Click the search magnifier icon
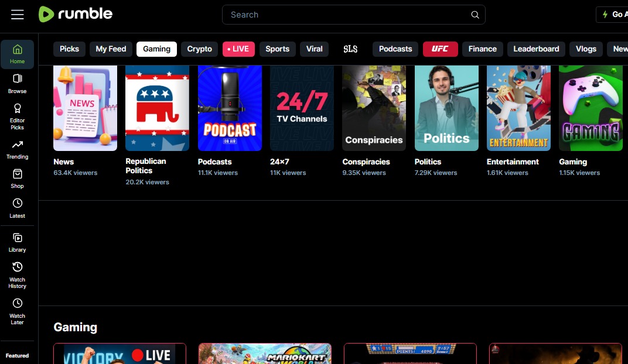The width and height of the screenshot is (628, 364). 475,15
